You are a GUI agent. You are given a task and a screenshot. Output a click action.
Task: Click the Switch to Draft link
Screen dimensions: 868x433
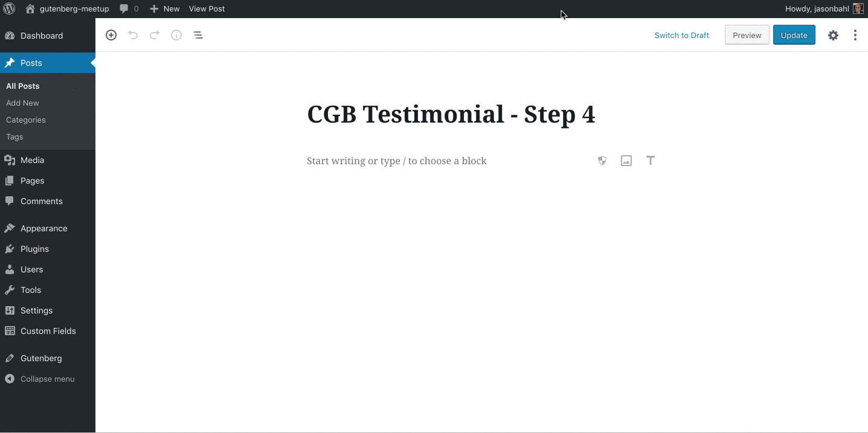coord(681,35)
